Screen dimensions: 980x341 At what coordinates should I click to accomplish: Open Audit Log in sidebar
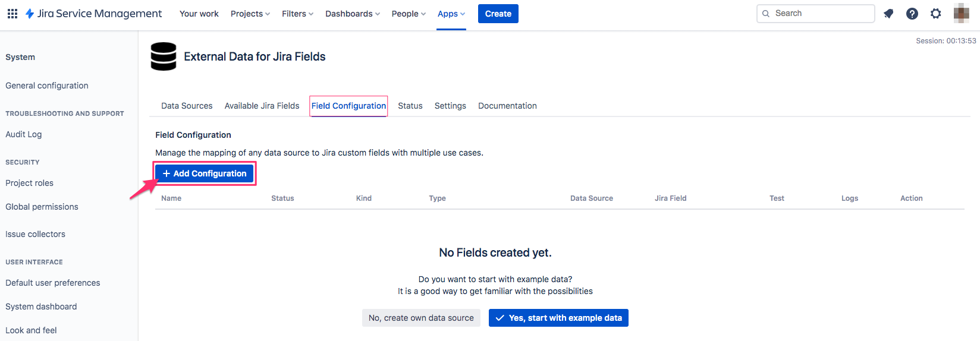click(x=24, y=134)
